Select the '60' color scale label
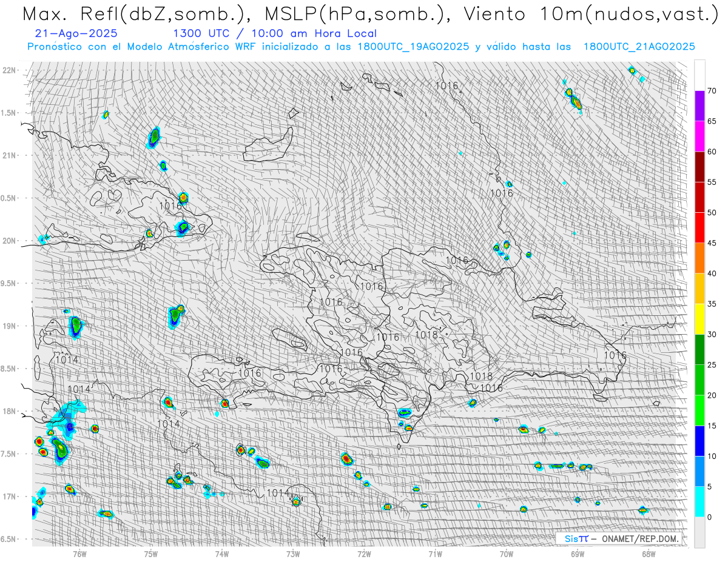728x562 pixels. pos(712,152)
